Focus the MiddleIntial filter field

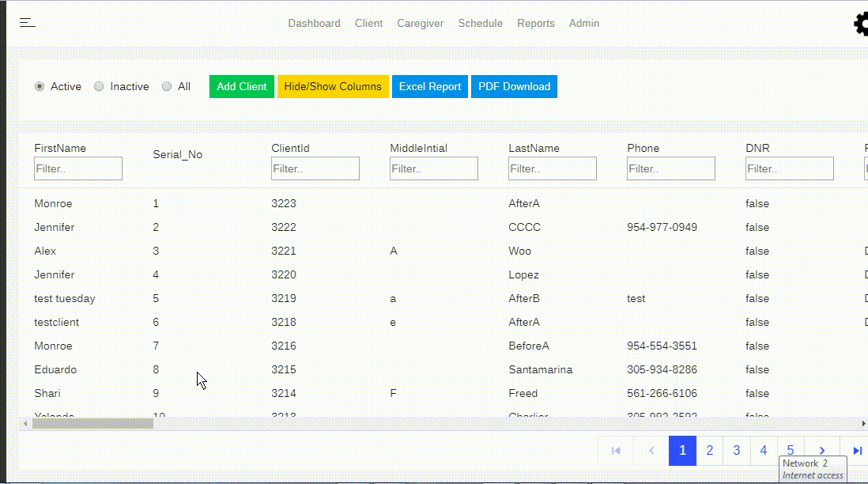pyautogui.click(x=433, y=168)
